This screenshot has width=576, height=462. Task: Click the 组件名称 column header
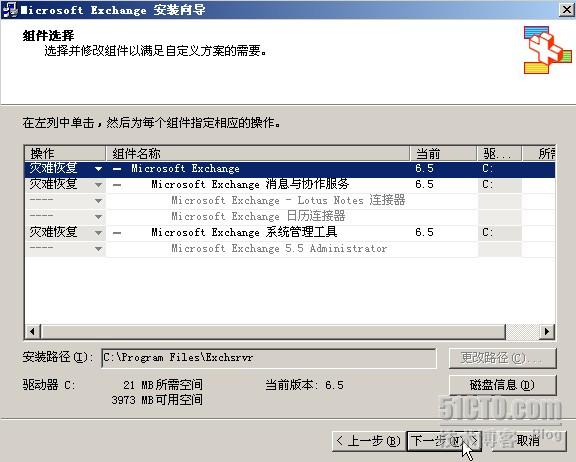[258, 153]
